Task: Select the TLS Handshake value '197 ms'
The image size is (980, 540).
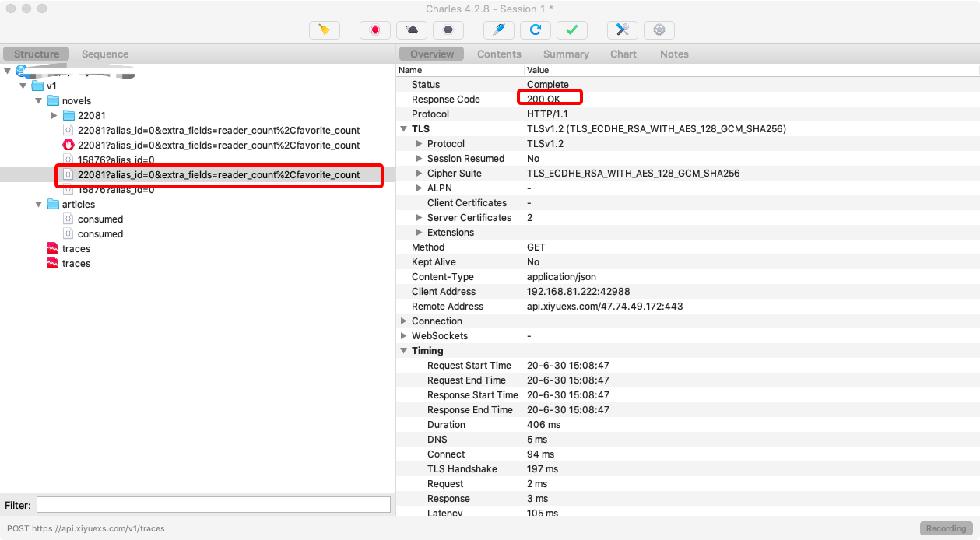Action: [543, 469]
